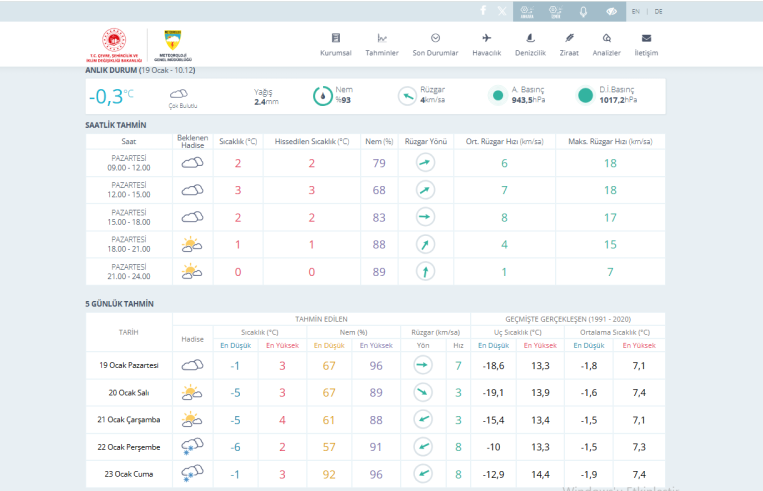Viewport: 763px width, 491px height.
Task: Click the cloudy icon for 19 Ocak Pazartesi
Action: pyautogui.click(x=191, y=366)
